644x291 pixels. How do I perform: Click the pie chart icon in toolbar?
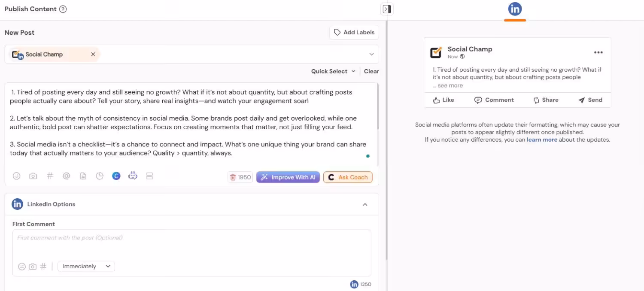pos(100,176)
